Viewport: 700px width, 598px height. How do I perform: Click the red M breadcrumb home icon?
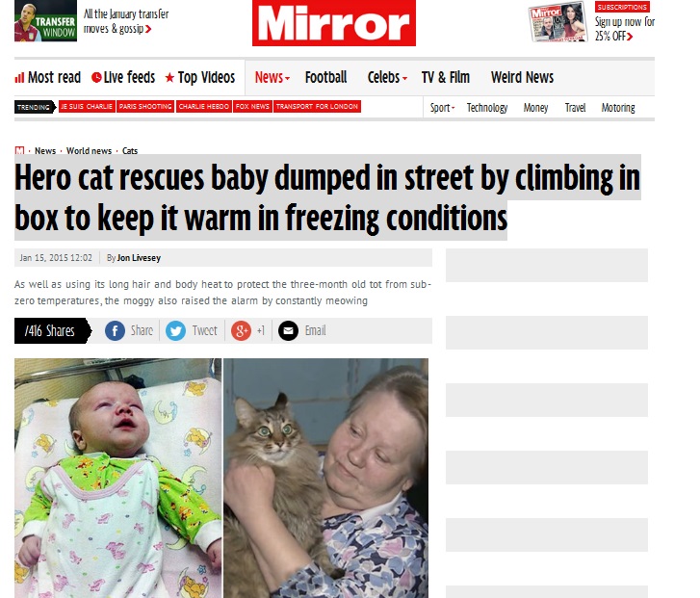point(19,150)
